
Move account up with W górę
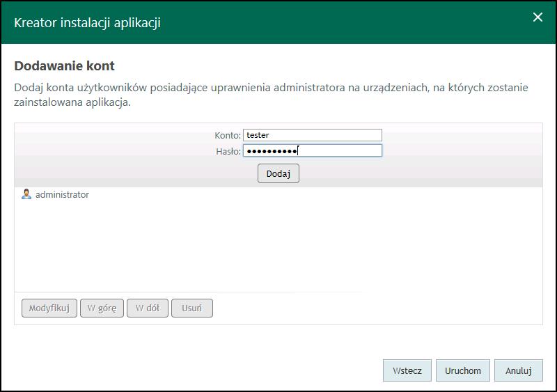[102, 308]
